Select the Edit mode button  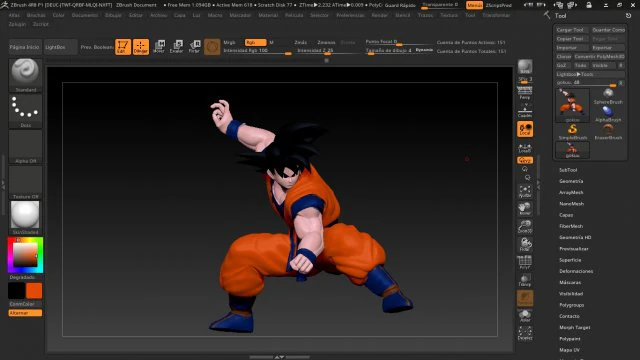click(122, 47)
